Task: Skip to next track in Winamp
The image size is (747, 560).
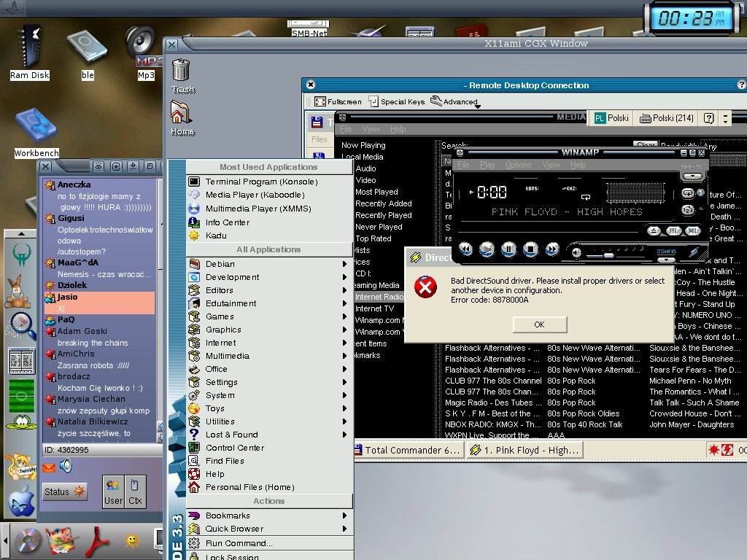Action: tap(552, 249)
